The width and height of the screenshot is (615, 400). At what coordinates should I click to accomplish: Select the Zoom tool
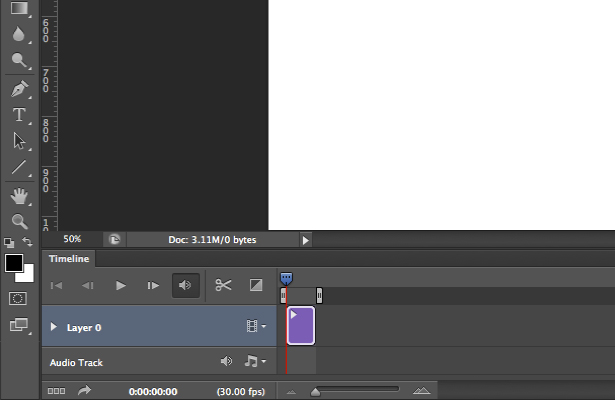19,222
